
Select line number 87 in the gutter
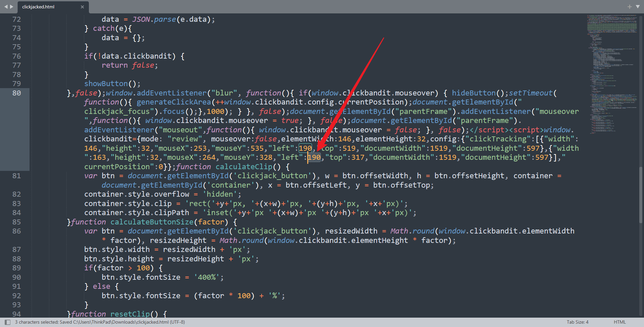16,250
